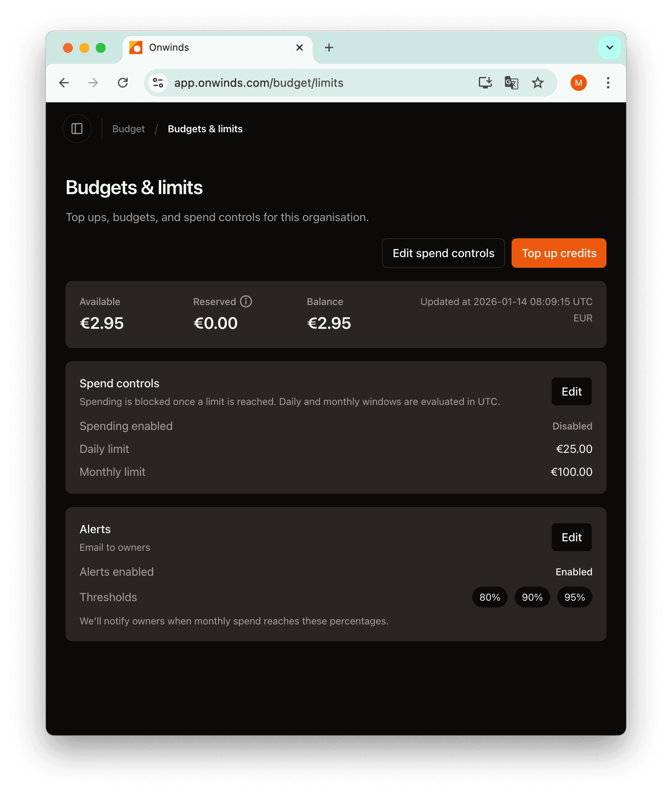
Task: Open a new browser tab
Action: 329,47
